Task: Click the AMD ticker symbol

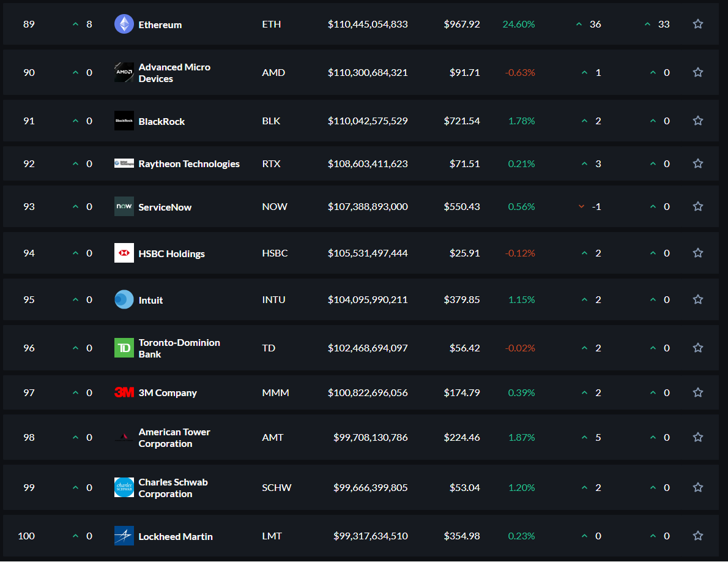Action: pos(273,72)
